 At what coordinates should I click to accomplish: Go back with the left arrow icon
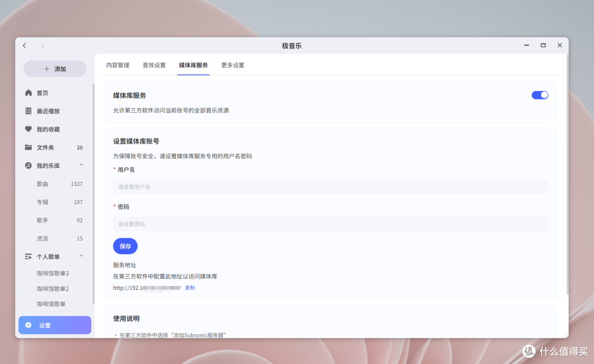coord(24,46)
